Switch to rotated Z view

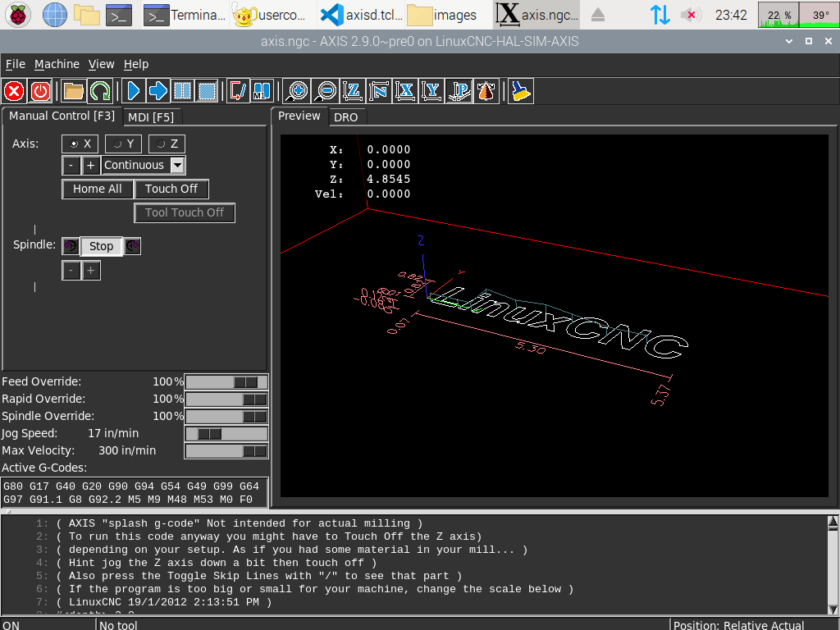pyautogui.click(x=379, y=91)
